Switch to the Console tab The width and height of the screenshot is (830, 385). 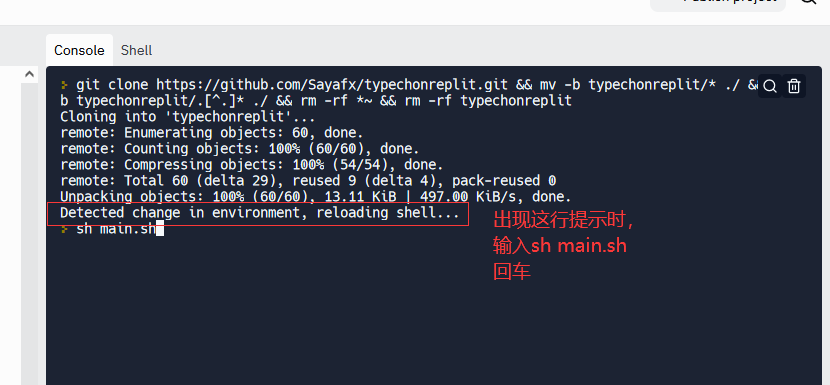pyautogui.click(x=79, y=50)
